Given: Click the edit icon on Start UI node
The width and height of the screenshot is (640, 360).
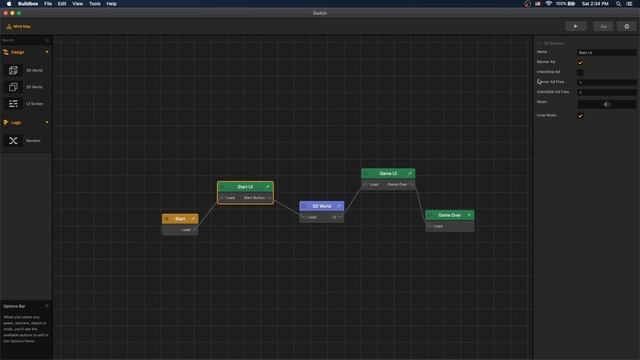Looking at the screenshot, I should [268, 187].
